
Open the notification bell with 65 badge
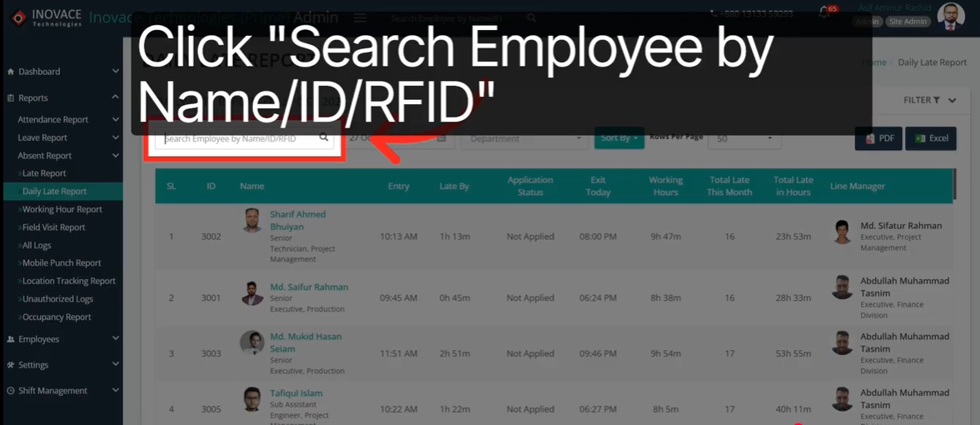(x=824, y=13)
